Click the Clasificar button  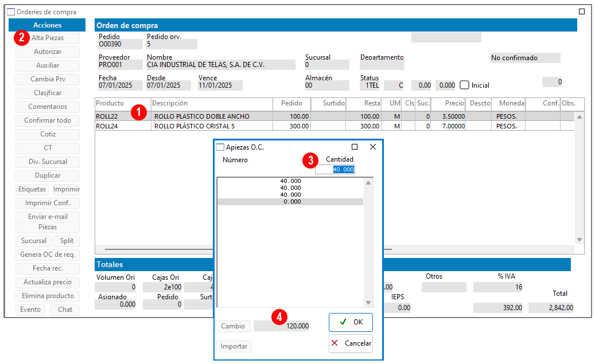point(48,93)
